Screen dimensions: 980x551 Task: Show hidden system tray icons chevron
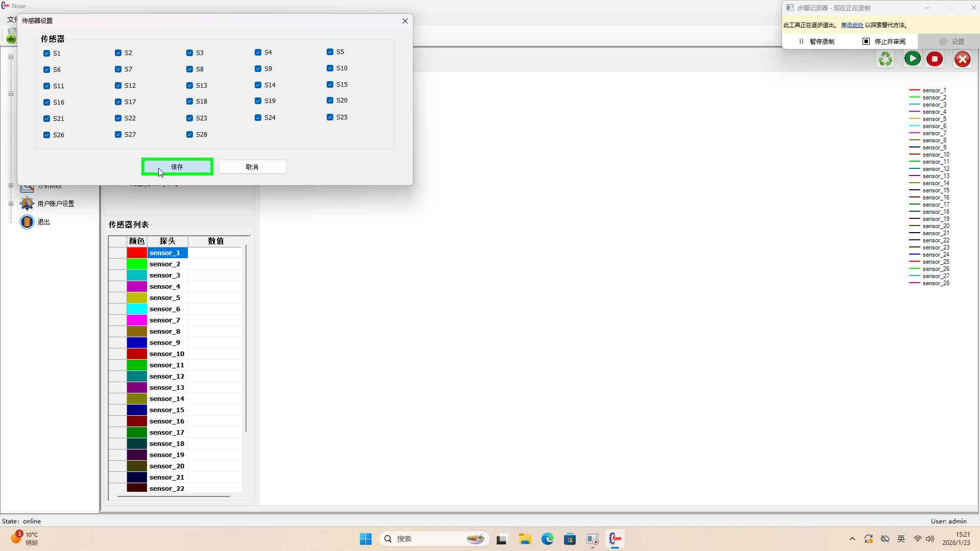pyautogui.click(x=852, y=539)
